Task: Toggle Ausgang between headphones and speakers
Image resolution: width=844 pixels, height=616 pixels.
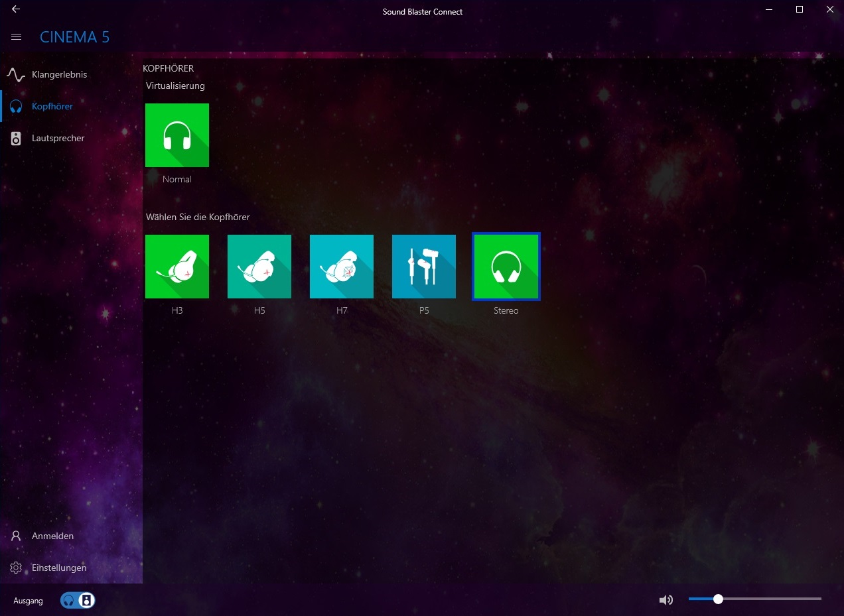Action: 78,600
